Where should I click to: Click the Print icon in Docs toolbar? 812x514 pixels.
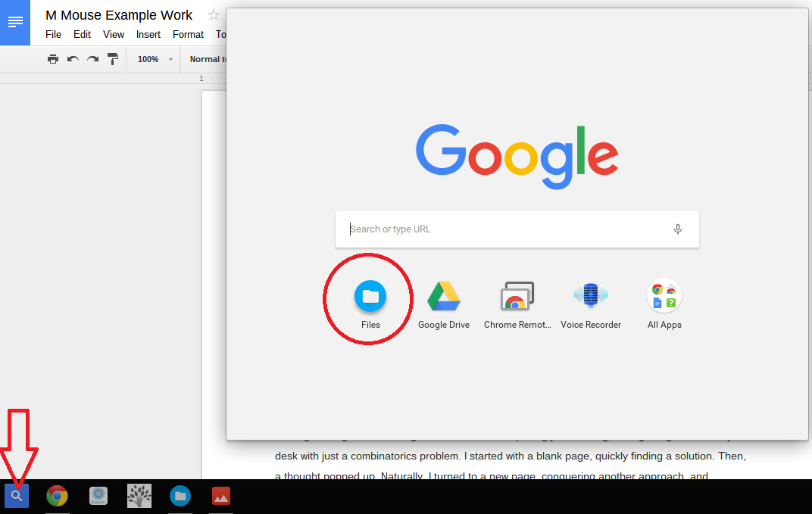coord(53,59)
